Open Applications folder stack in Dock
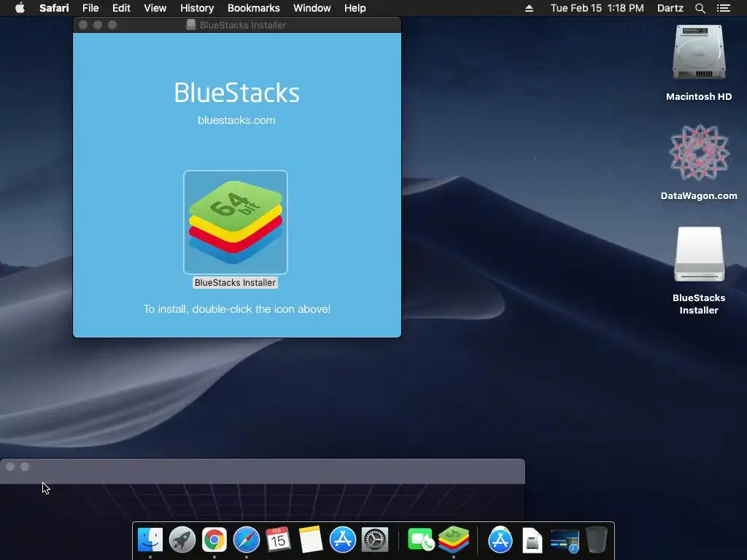Viewport: 747px width, 560px height. 500,540
